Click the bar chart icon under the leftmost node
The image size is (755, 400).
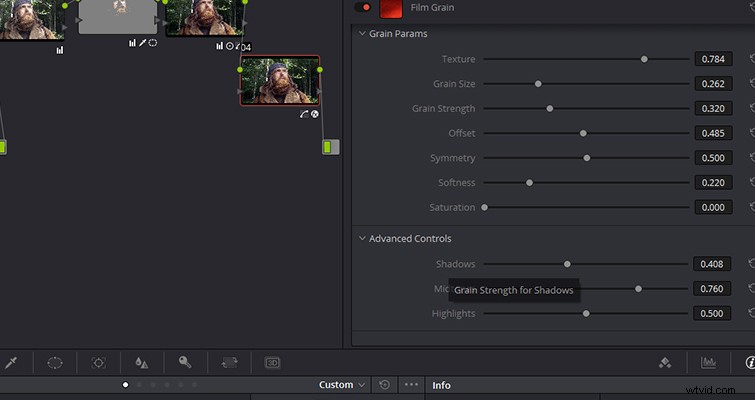click(60, 50)
